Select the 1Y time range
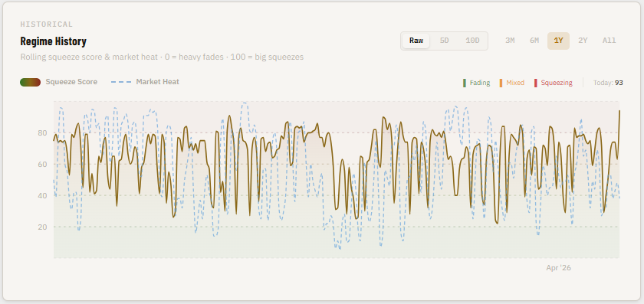The image size is (644, 304). [558, 41]
